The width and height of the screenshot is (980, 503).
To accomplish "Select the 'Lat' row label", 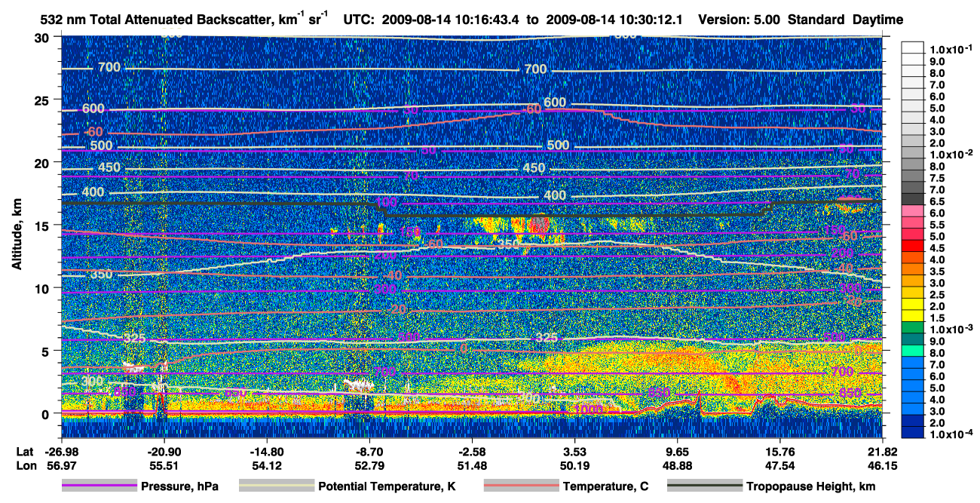I will (x=24, y=451).
